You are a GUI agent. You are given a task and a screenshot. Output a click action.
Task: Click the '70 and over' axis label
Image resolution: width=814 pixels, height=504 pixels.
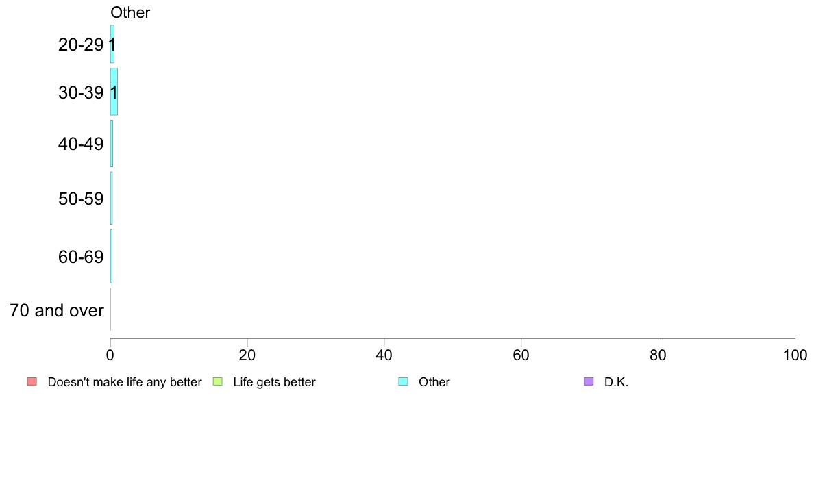(57, 310)
